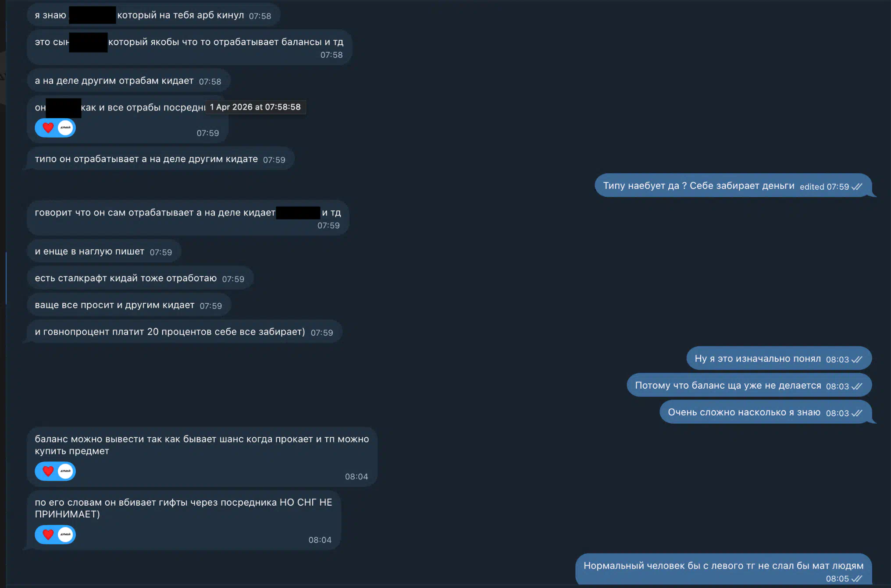This screenshot has height=588, width=891.
Task: Click message 'ваще все просит и другим кидает'
Action: tap(129, 305)
